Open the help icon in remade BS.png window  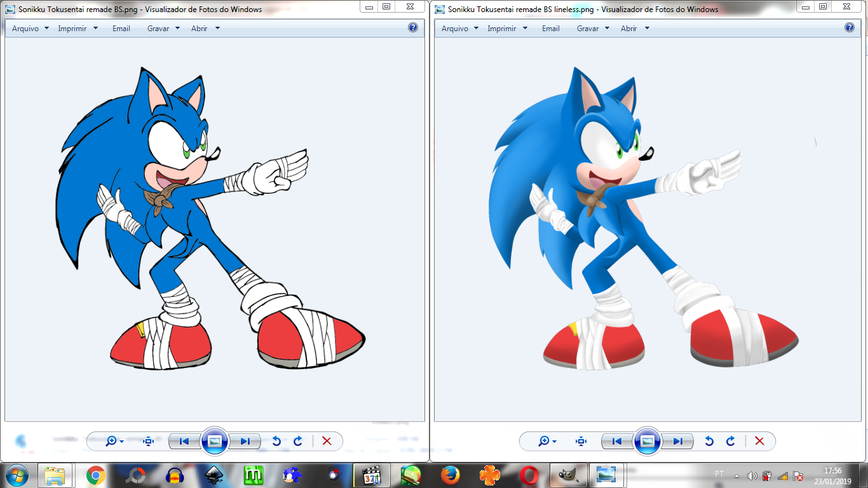click(413, 27)
